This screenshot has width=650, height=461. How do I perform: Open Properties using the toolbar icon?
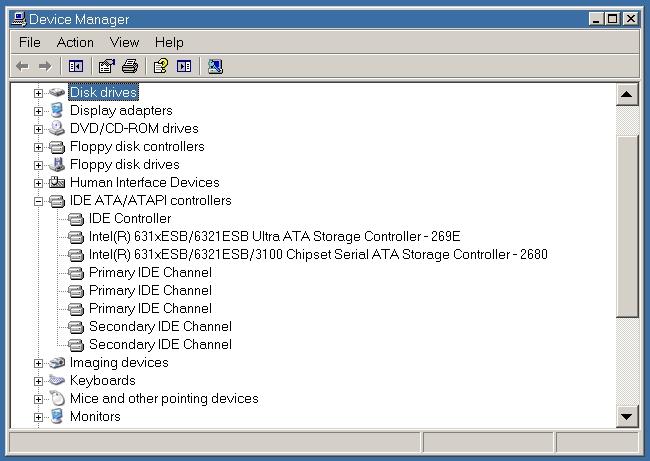tap(107, 66)
